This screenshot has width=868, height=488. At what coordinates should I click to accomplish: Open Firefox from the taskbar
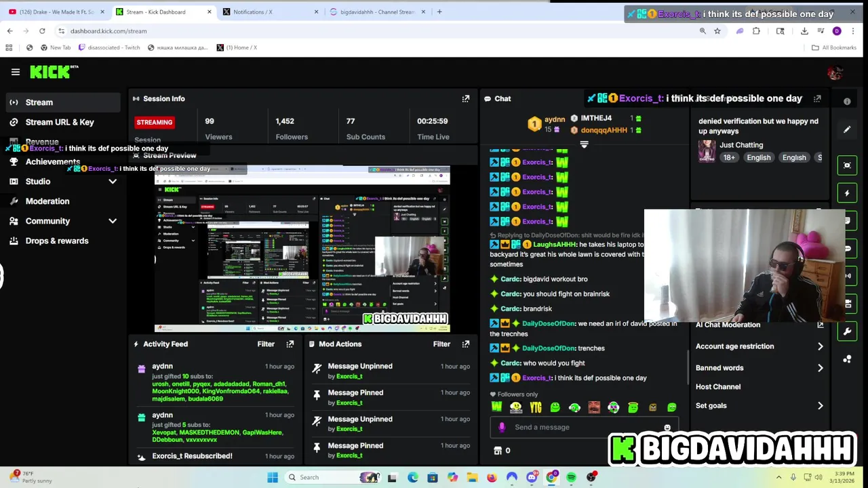click(492, 477)
